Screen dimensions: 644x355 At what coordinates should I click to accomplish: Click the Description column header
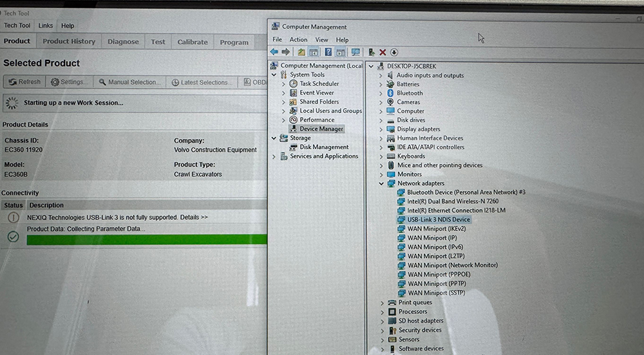click(46, 205)
